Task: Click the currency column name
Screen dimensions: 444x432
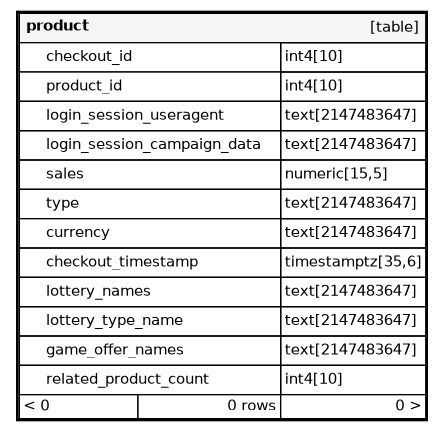Action: (x=78, y=233)
